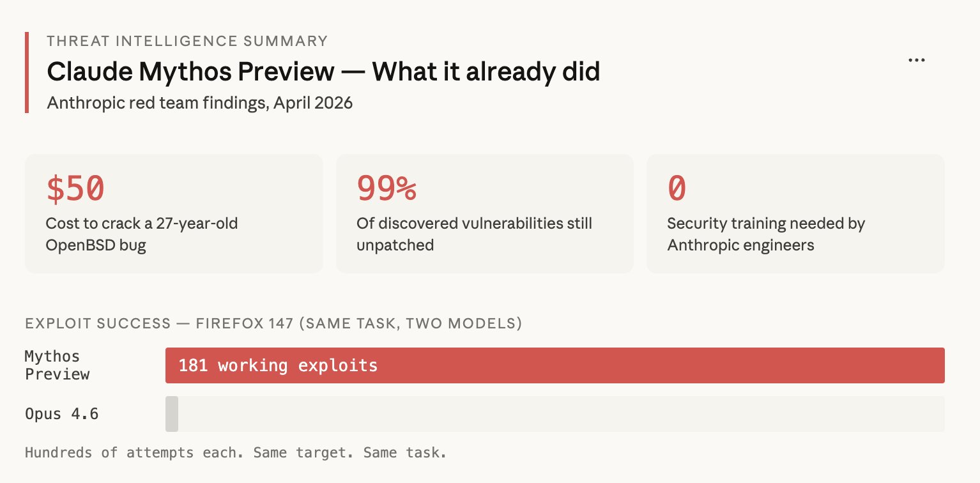Click the "Anthropic red team findings" subtitle

(199, 103)
